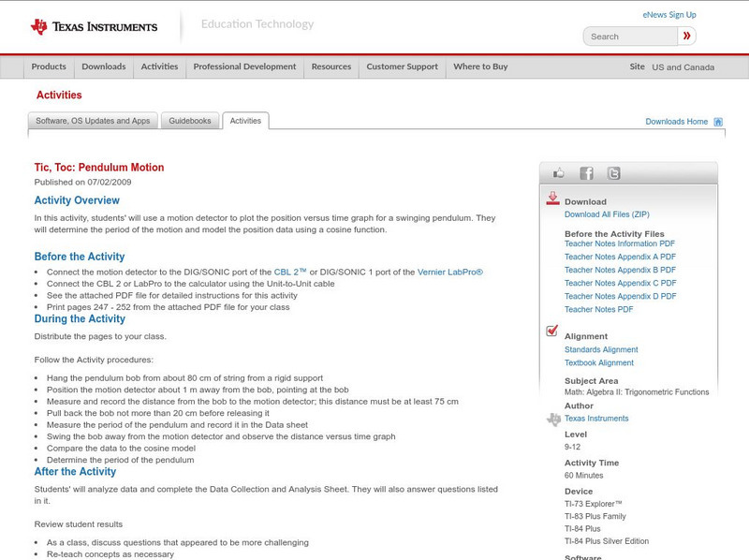
Task: Share via the Twitter icon
Action: coord(613,173)
